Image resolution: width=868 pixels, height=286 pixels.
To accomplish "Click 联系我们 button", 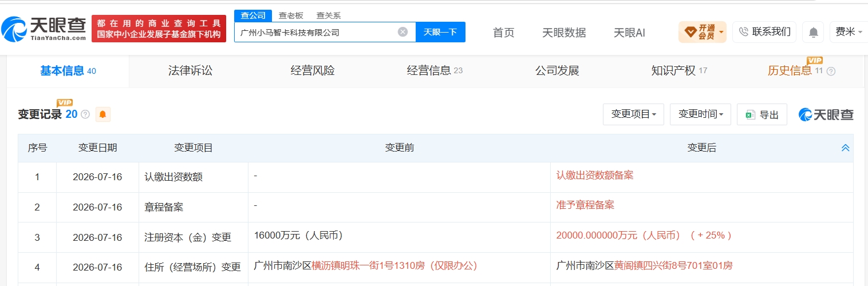I will 765,32.
